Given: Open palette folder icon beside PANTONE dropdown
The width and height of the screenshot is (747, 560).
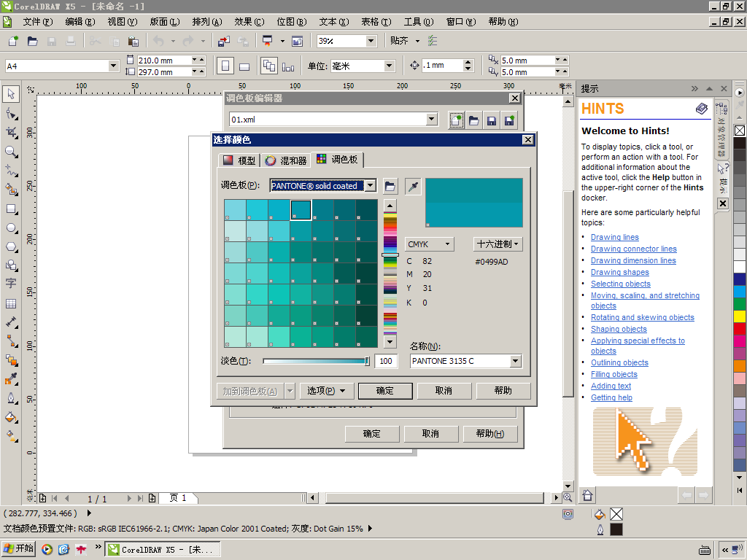Looking at the screenshot, I should (x=390, y=186).
